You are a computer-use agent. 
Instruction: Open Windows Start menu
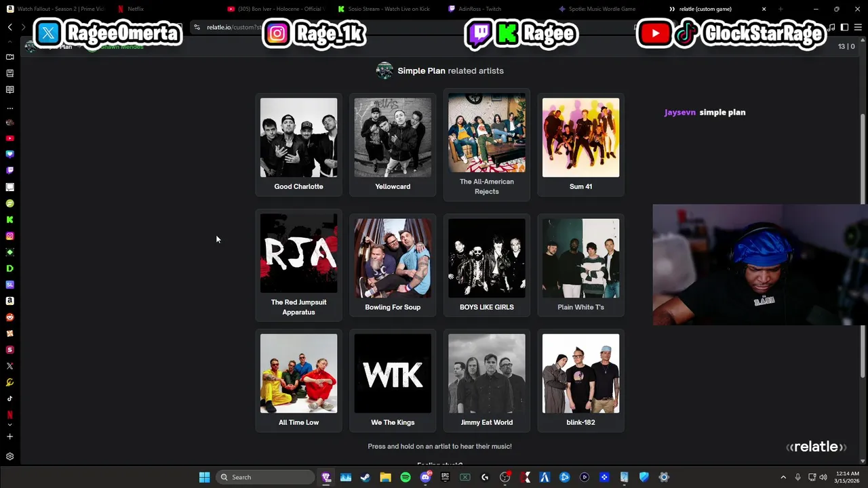[204, 477]
